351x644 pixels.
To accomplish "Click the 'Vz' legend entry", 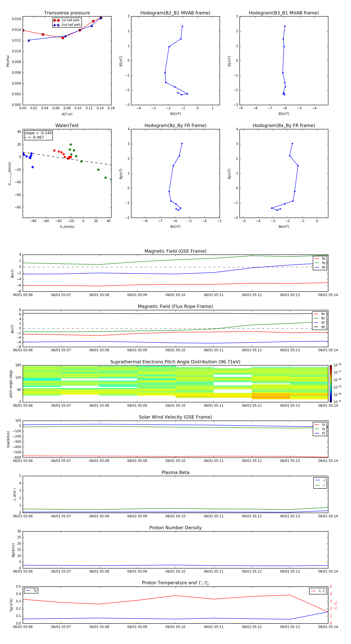I will coord(320,433).
